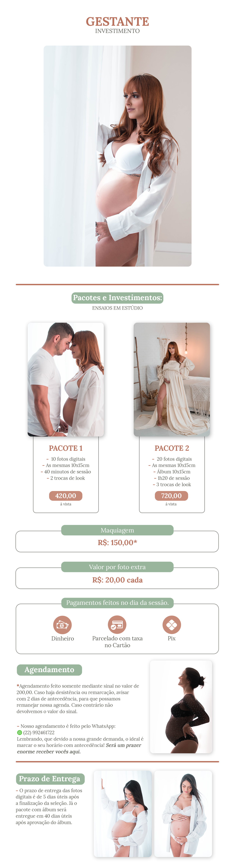Image resolution: width=235 pixels, height=868 pixels.
Task: Open the top hero maternity photo
Action: pos(117,156)
